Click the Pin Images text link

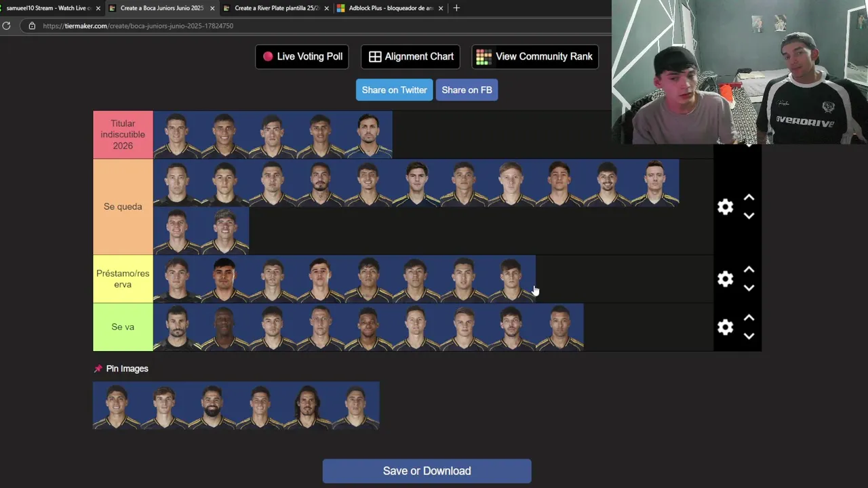pos(127,369)
